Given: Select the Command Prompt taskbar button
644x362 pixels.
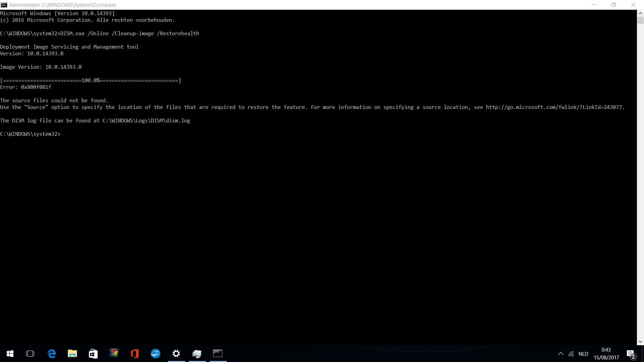Looking at the screenshot, I should [x=218, y=354].
